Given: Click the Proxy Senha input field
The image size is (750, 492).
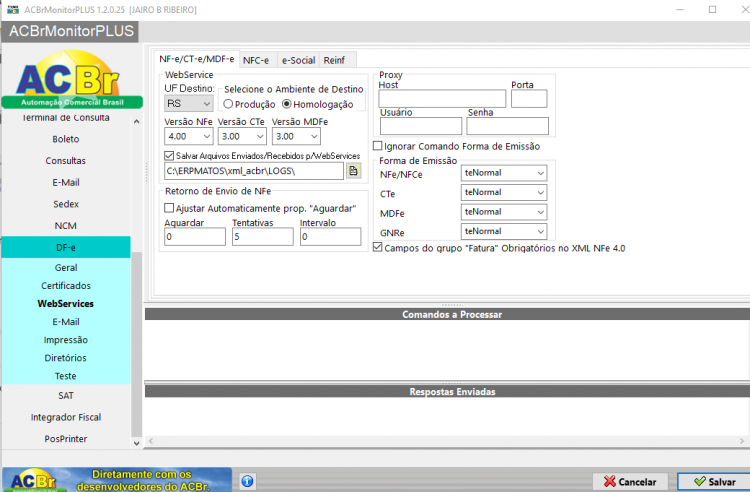Looking at the screenshot, I should pyautogui.click(x=507, y=126).
